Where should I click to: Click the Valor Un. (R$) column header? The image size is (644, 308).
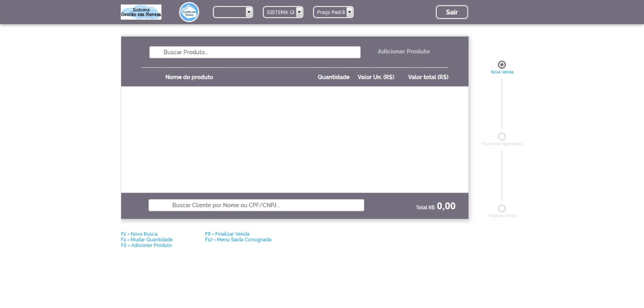point(375,77)
